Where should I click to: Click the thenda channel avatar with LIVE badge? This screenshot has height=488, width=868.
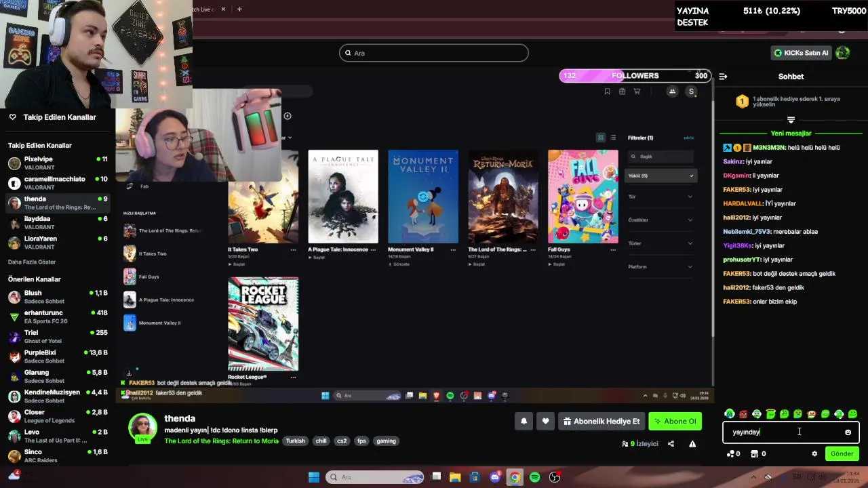click(142, 428)
